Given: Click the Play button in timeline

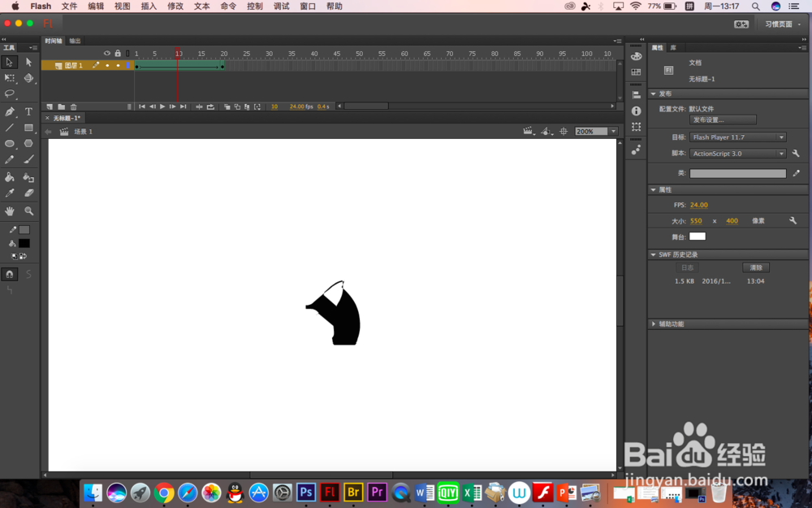Looking at the screenshot, I should click(x=162, y=106).
